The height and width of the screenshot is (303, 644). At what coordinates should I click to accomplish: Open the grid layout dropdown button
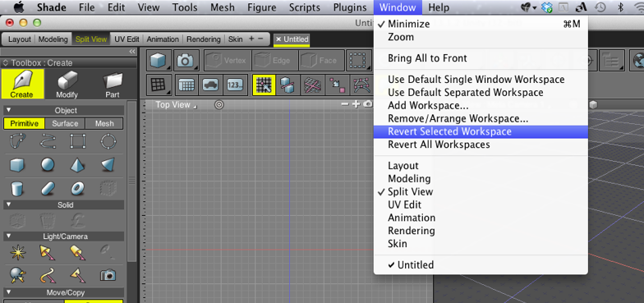pos(159,85)
